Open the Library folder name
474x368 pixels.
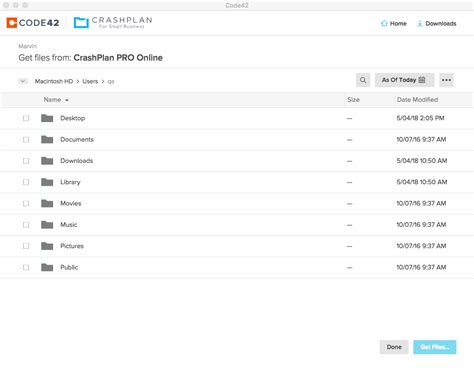[x=70, y=182]
